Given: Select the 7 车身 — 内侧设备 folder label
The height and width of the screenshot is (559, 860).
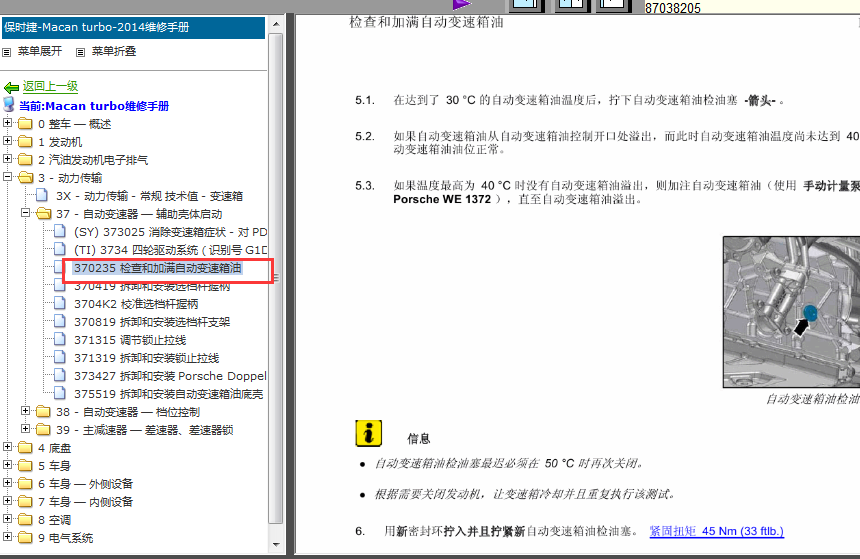Looking at the screenshot, I should (86, 502).
